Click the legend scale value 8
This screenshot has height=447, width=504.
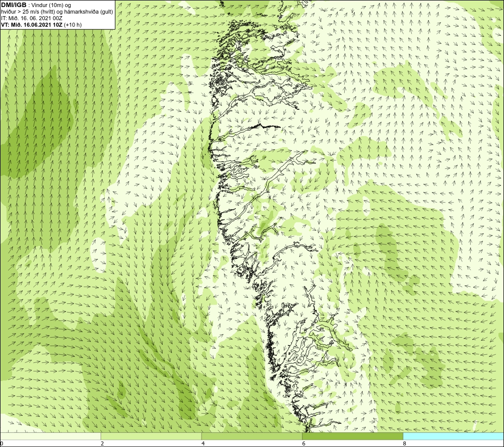[x=405, y=444]
